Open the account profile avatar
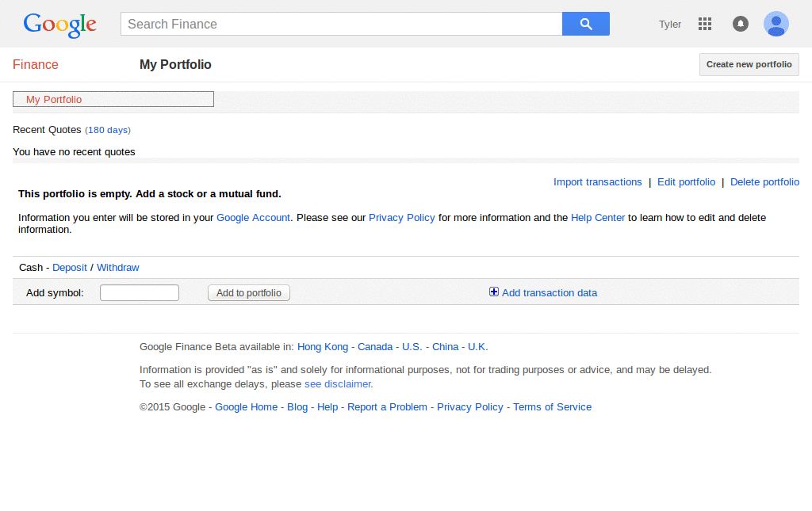This screenshot has width=812, height=511. click(776, 24)
